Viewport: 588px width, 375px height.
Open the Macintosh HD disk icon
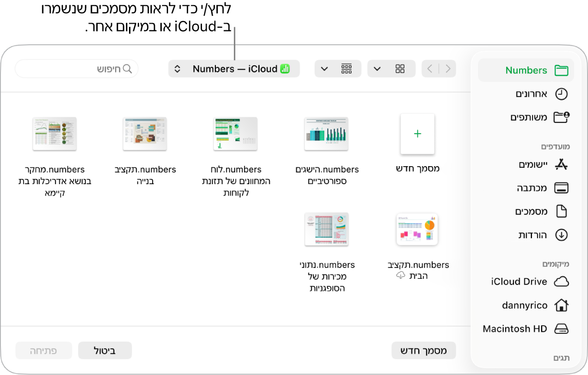(561, 329)
